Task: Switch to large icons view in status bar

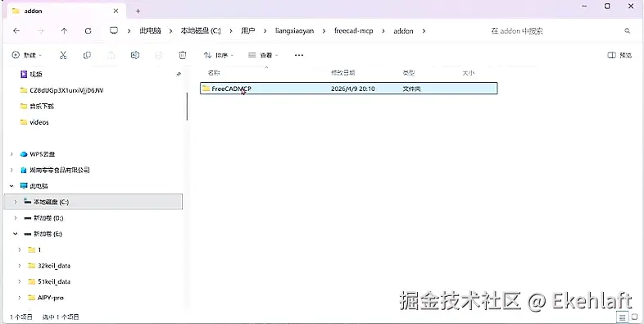Action: [x=633, y=317]
